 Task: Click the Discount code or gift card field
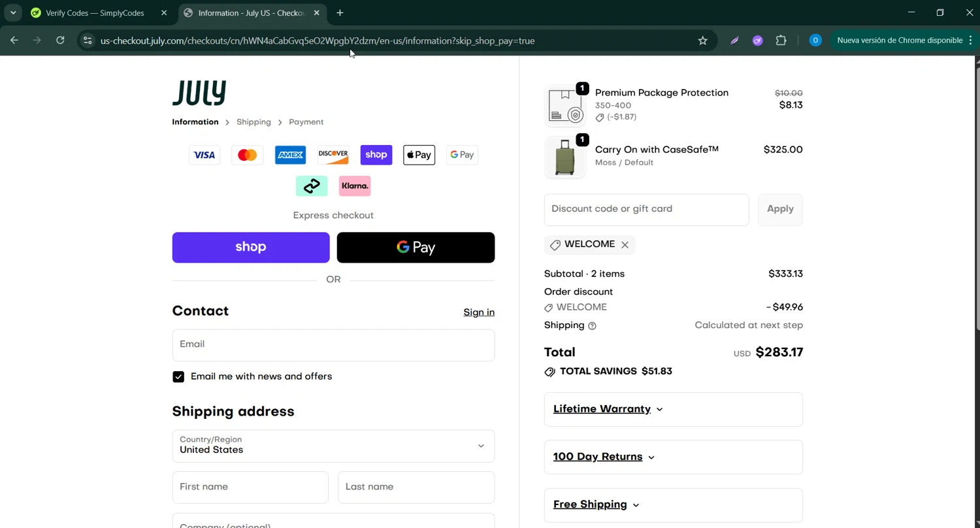(x=647, y=210)
